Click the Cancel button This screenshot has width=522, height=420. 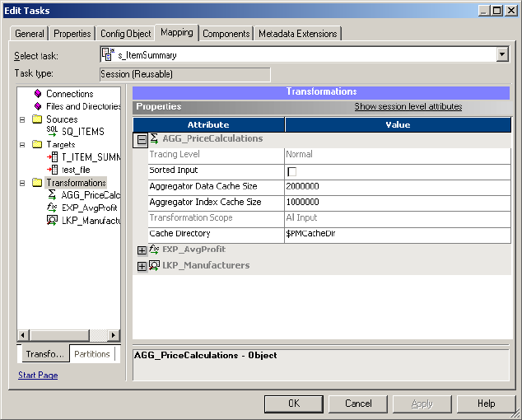click(x=358, y=404)
